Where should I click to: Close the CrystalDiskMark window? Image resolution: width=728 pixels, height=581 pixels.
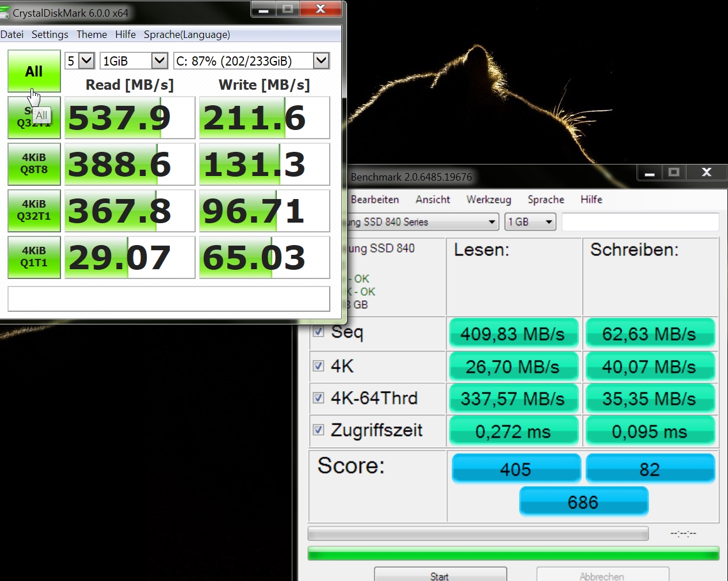click(x=321, y=9)
